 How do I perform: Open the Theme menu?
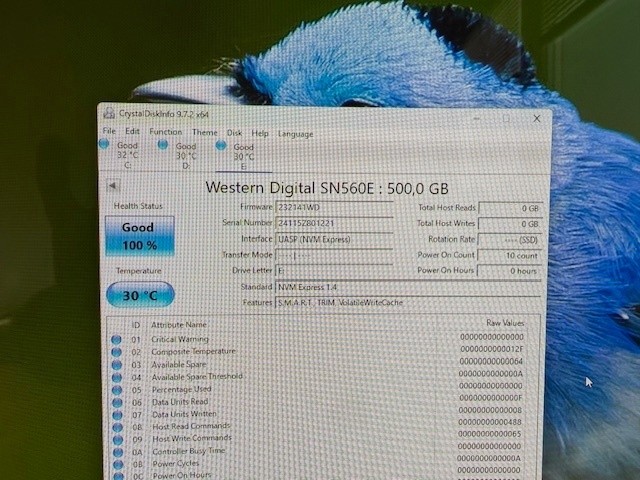(205, 132)
